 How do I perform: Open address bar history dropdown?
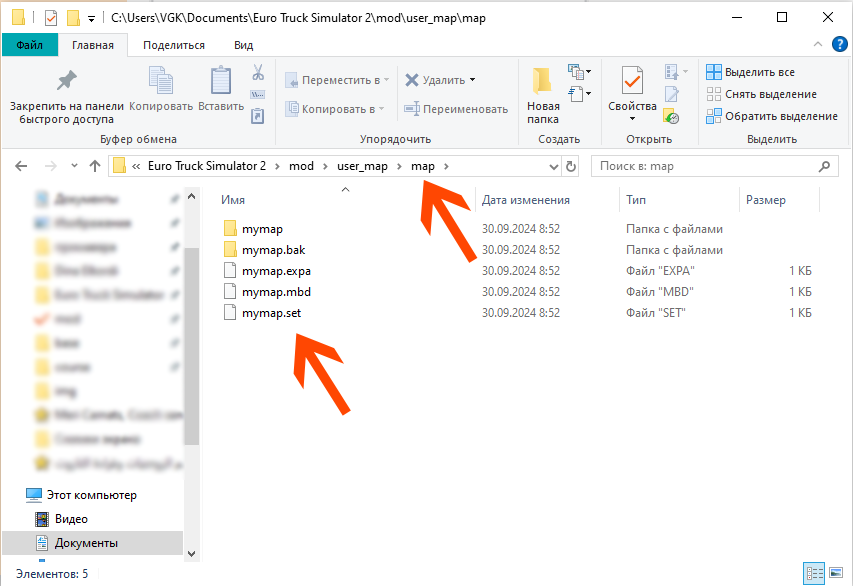(x=553, y=166)
